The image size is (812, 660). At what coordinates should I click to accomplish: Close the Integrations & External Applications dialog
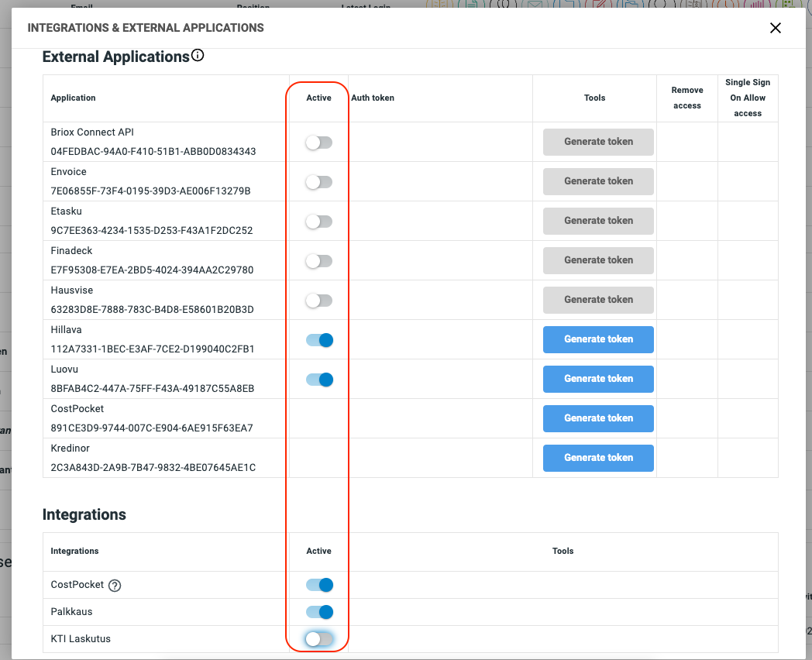coord(775,28)
